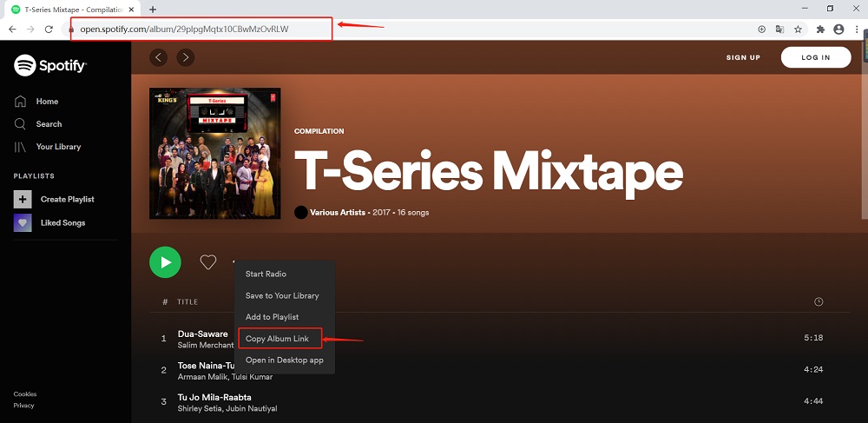The width and height of the screenshot is (868, 423).
Task: Open the Cookies link
Action: pyautogui.click(x=25, y=394)
